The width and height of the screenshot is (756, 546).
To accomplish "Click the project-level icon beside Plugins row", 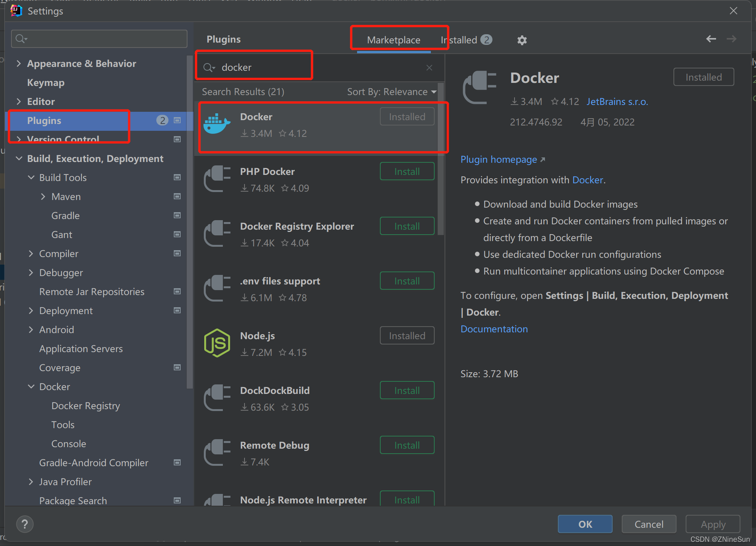I will tap(177, 121).
